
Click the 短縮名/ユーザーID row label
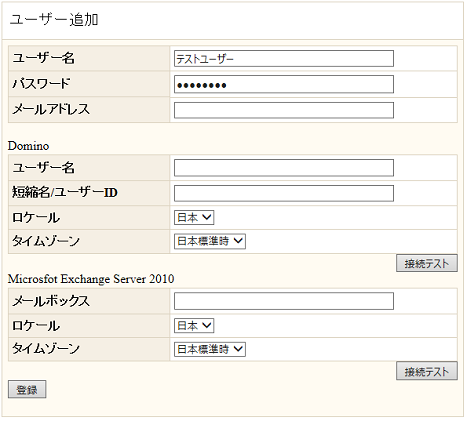click(65, 193)
